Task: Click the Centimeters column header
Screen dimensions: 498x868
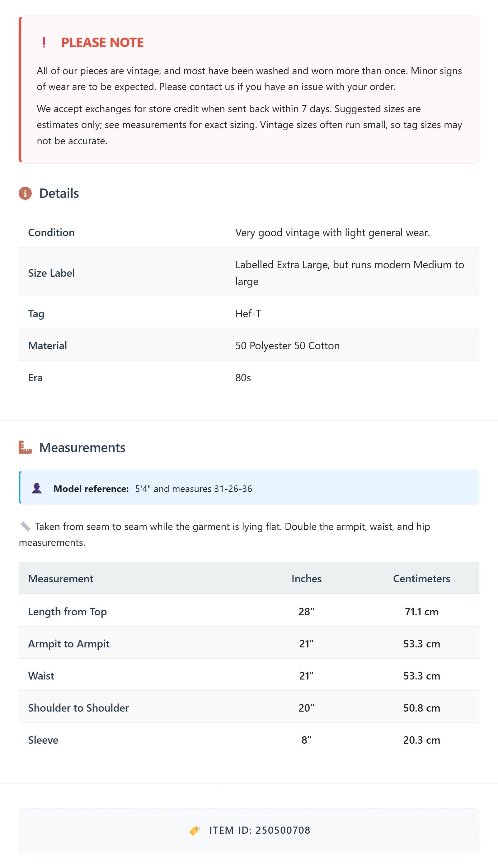Action: click(x=421, y=579)
